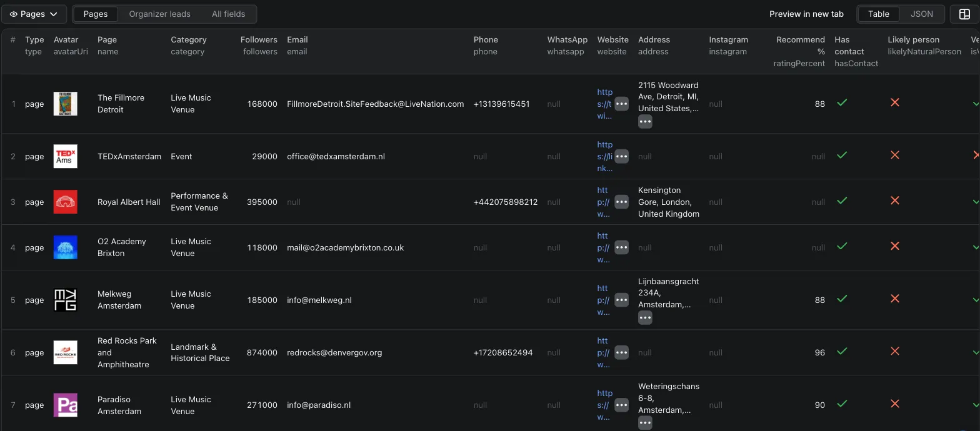
Task: Open Royal Albert Hall website link
Action: point(603,202)
